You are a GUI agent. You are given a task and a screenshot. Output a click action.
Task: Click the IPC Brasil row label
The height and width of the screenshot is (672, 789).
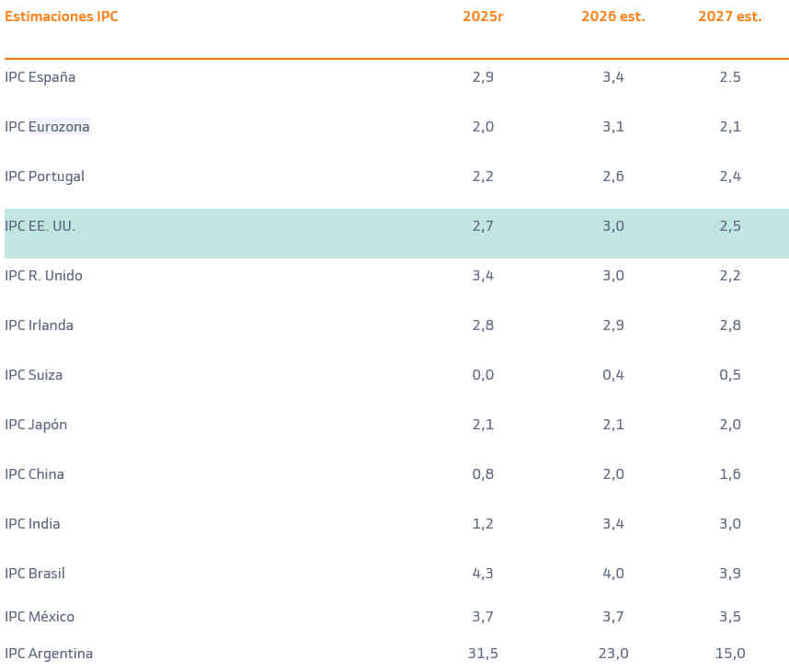pyautogui.click(x=35, y=574)
